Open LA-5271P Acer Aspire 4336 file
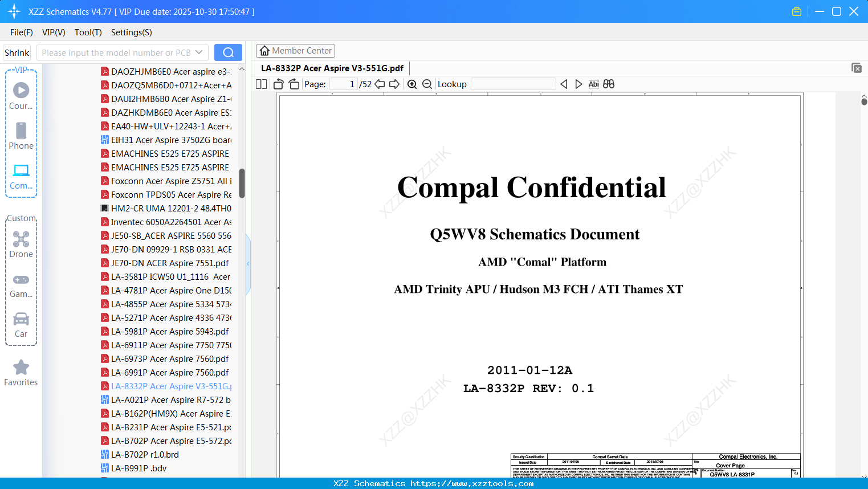868x489 pixels. [x=166, y=318]
